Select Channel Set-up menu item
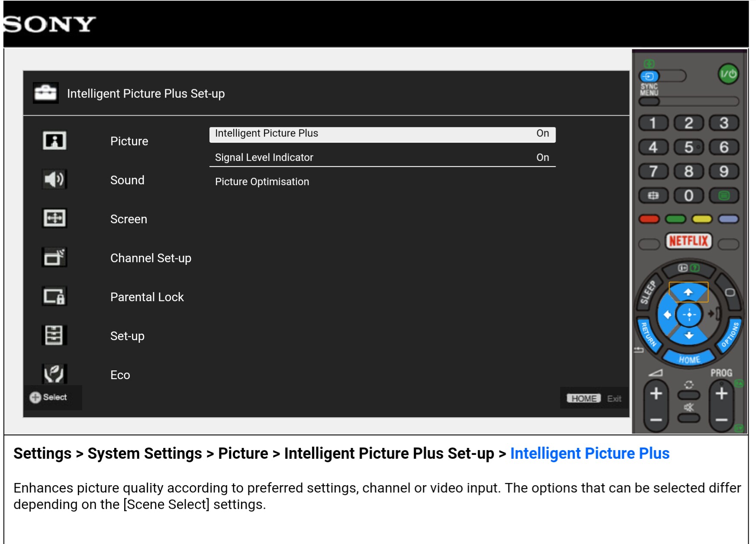 pos(150,258)
